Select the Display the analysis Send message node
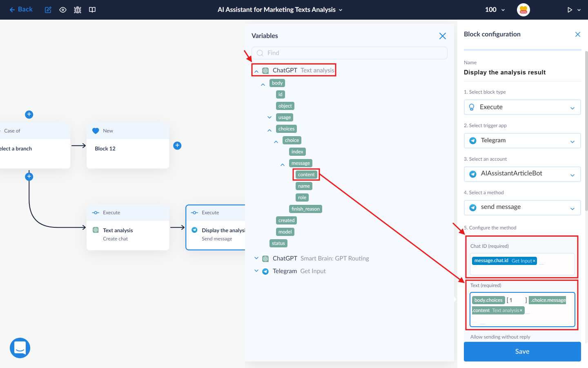Screen dimensions: 588x368 coord(216,227)
